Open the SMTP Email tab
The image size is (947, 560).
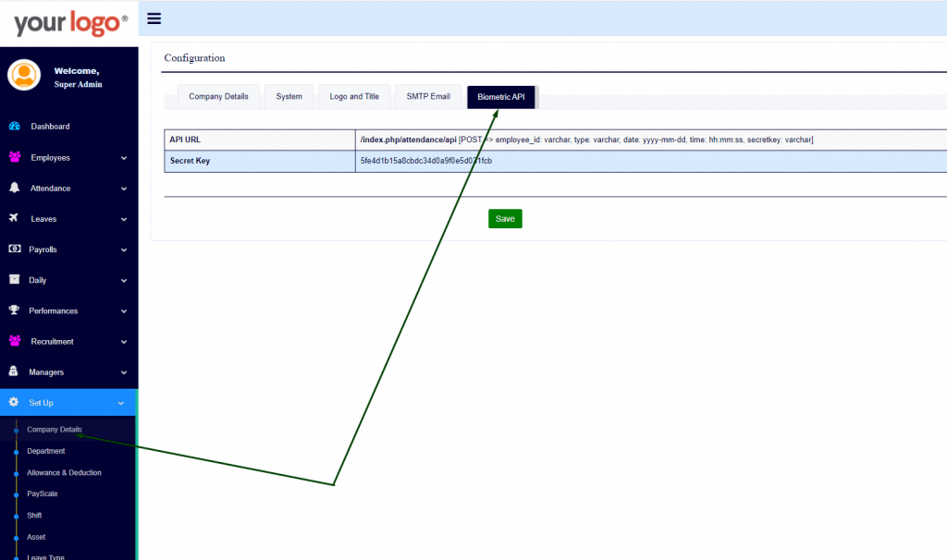[x=428, y=96]
